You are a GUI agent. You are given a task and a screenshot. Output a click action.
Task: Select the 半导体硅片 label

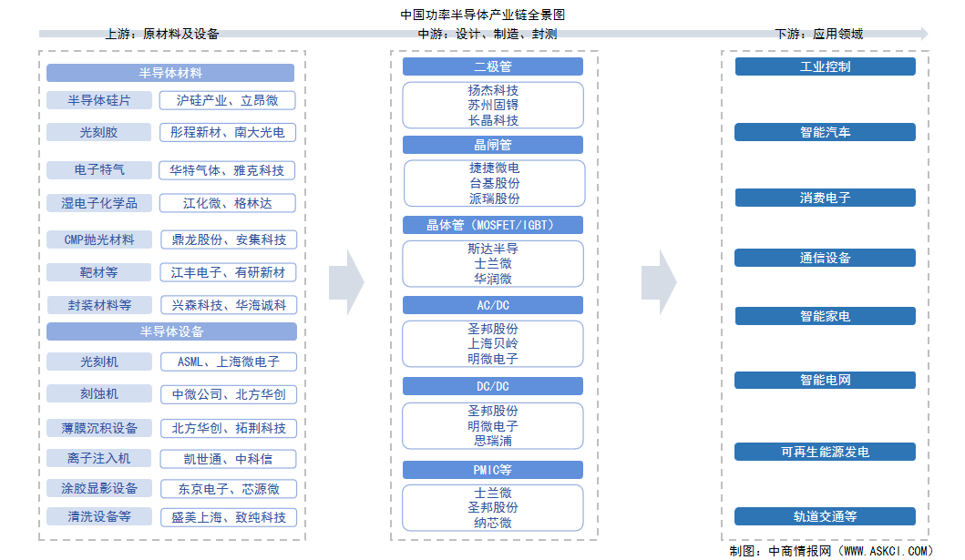(x=99, y=100)
